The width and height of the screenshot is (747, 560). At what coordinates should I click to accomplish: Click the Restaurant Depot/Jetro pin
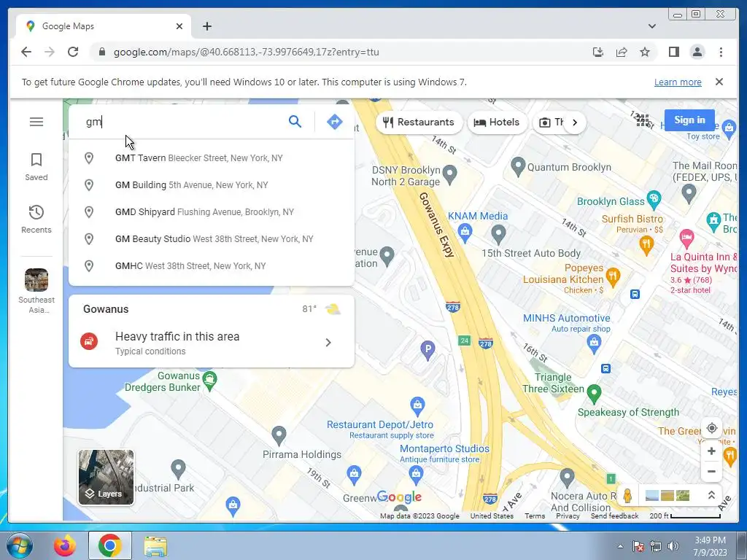coord(417,405)
